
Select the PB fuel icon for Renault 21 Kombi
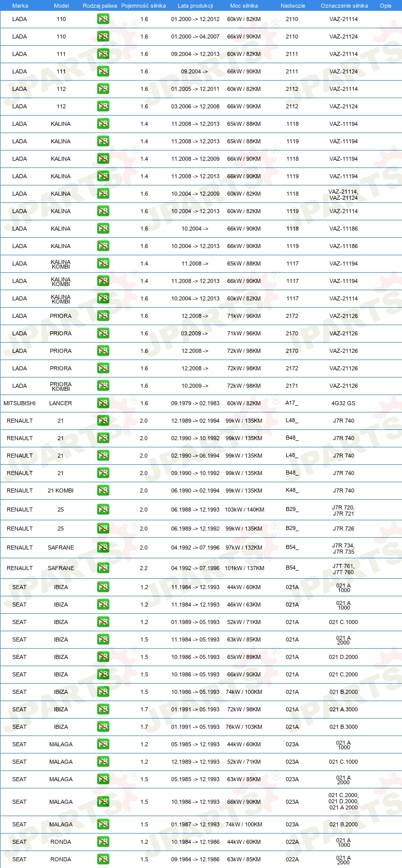pos(103,490)
